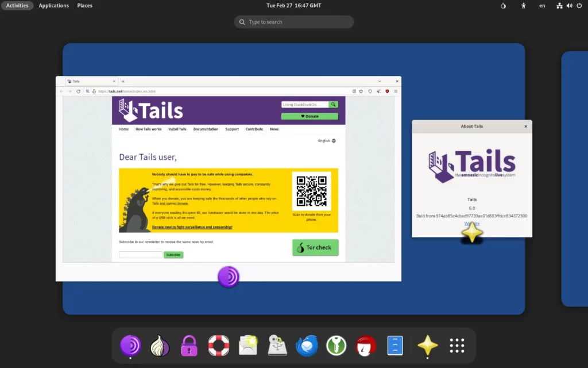The width and height of the screenshot is (588, 368).
Task: Open the Places menu
Action: (x=85, y=6)
